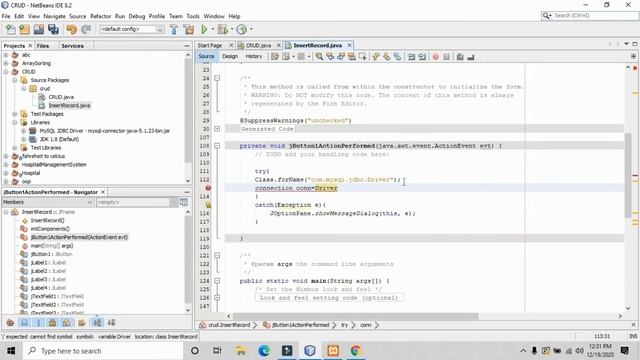Toggle Javadoc window icon in Navigator
This screenshot has width=640, height=360.
pyautogui.click(x=184, y=202)
